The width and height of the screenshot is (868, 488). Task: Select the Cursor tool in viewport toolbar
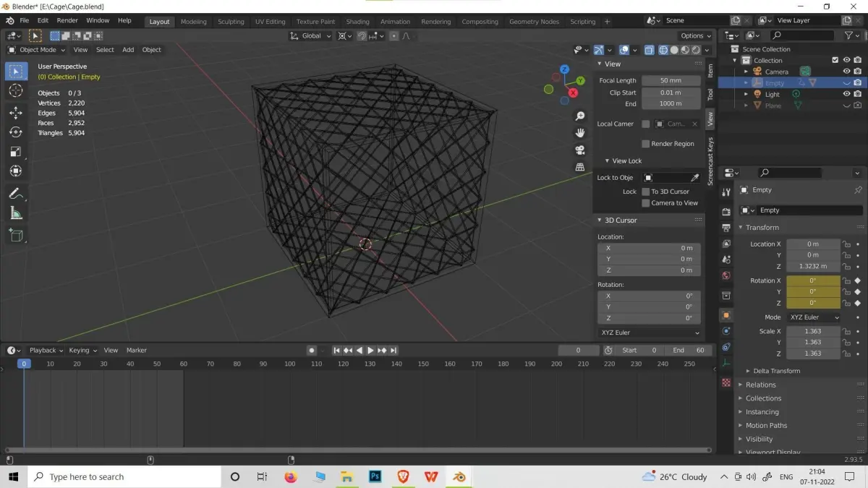(x=16, y=90)
